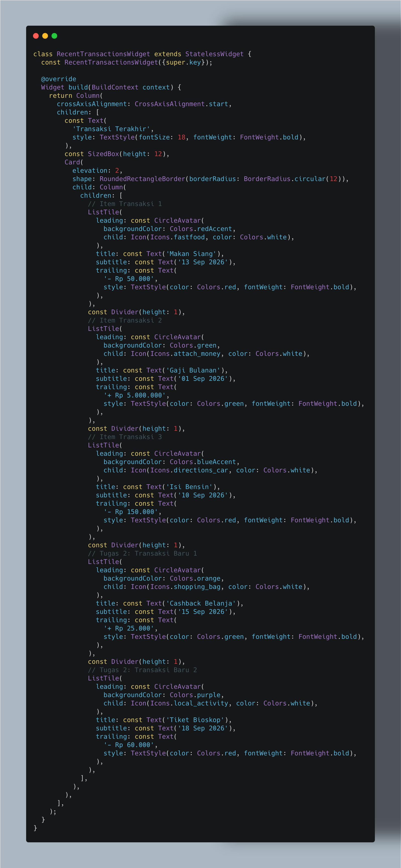
Task: Click the StatelessWidget class name
Action: (x=214, y=54)
